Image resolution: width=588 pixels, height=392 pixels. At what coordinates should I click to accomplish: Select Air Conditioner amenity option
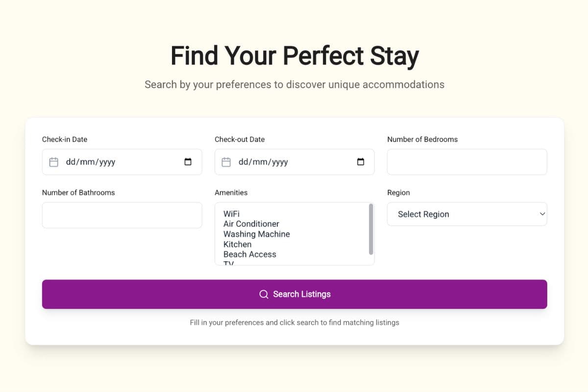251,223
